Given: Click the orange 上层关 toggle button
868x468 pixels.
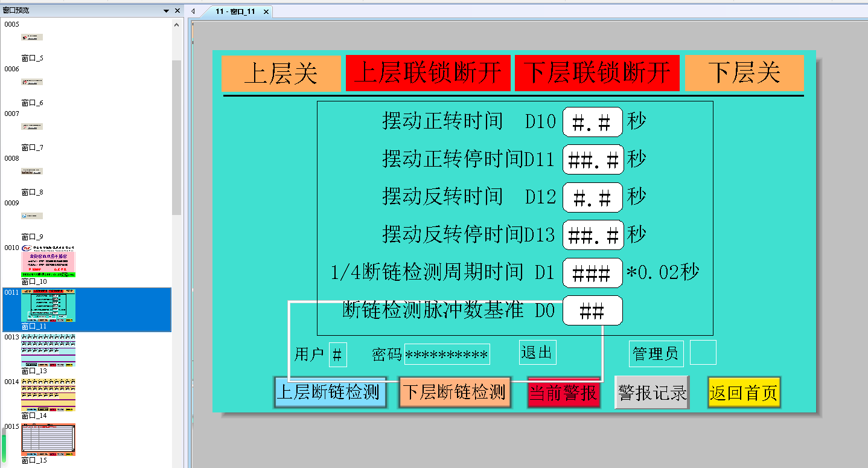Looking at the screenshot, I should click(281, 73).
